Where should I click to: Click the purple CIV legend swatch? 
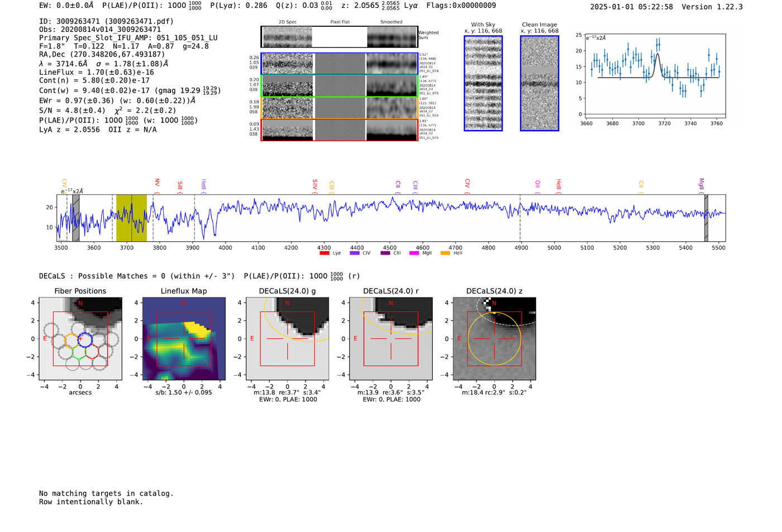pyautogui.click(x=354, y=253)
